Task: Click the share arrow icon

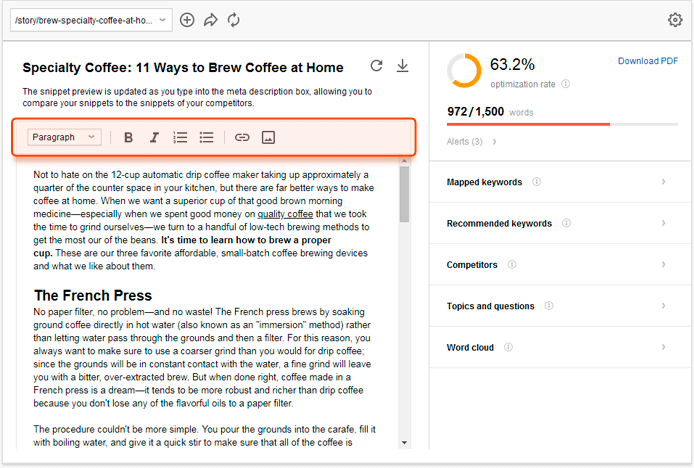Action: click(x=211, y=20)
